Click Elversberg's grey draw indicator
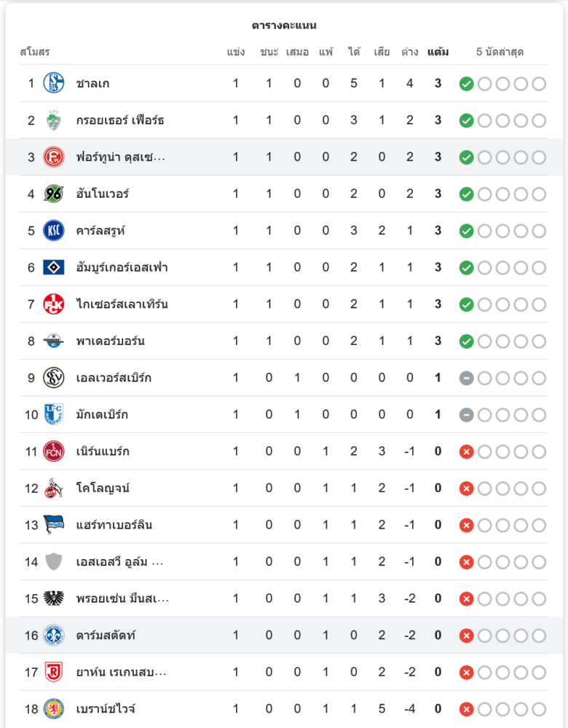568x728 pixels. click(467, 378)
